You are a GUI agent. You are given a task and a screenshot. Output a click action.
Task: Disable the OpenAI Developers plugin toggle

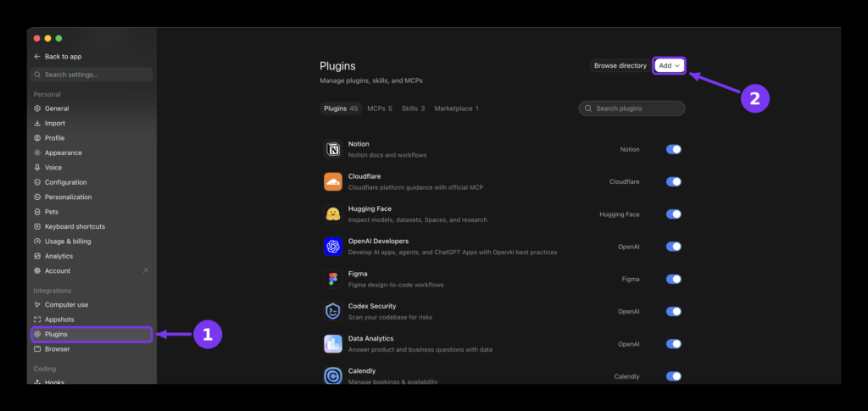click(673, 247)
